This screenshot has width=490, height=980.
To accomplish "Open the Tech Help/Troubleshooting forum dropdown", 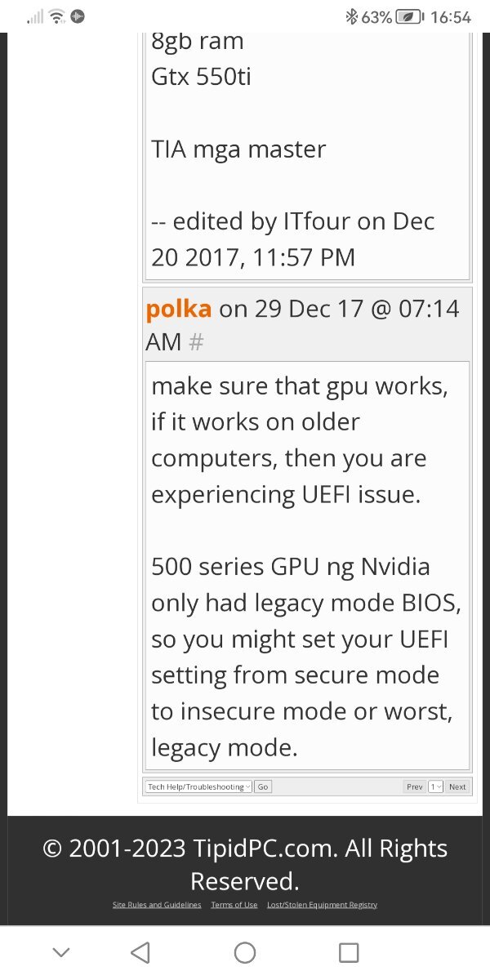I will [198, 786].
